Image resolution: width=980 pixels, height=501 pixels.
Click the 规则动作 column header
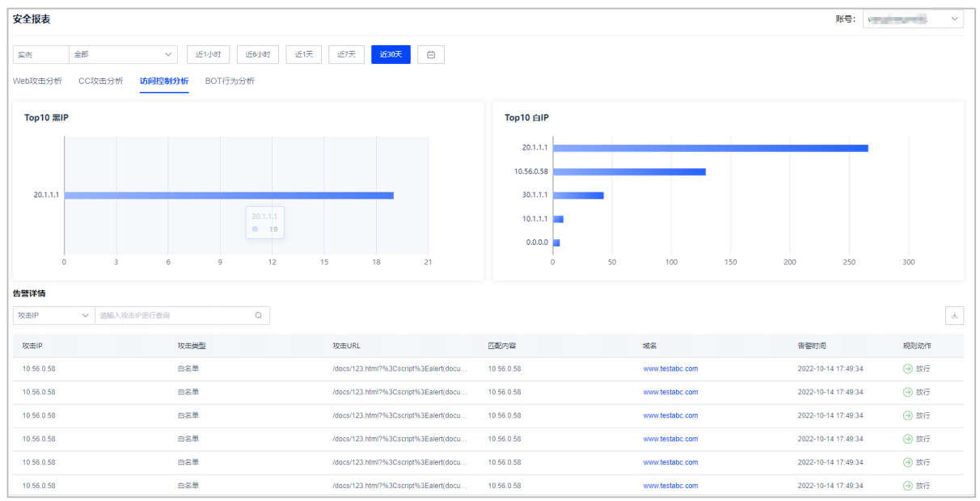pos(917,346)
